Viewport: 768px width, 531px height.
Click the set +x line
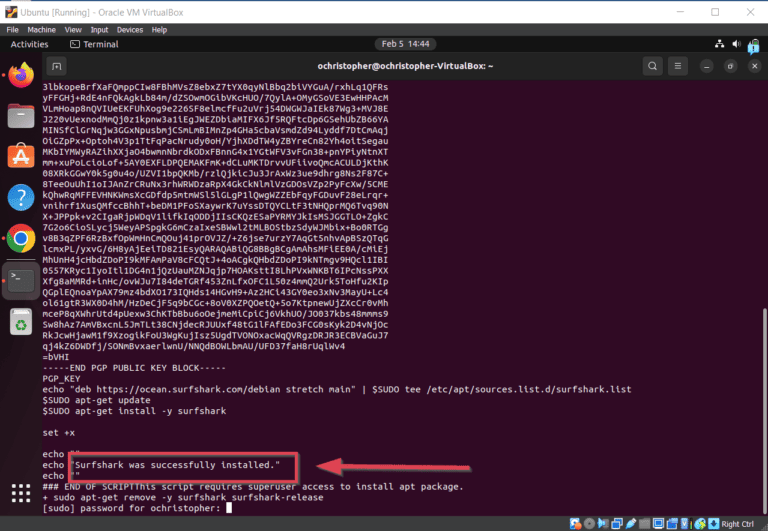pos(59,433)
